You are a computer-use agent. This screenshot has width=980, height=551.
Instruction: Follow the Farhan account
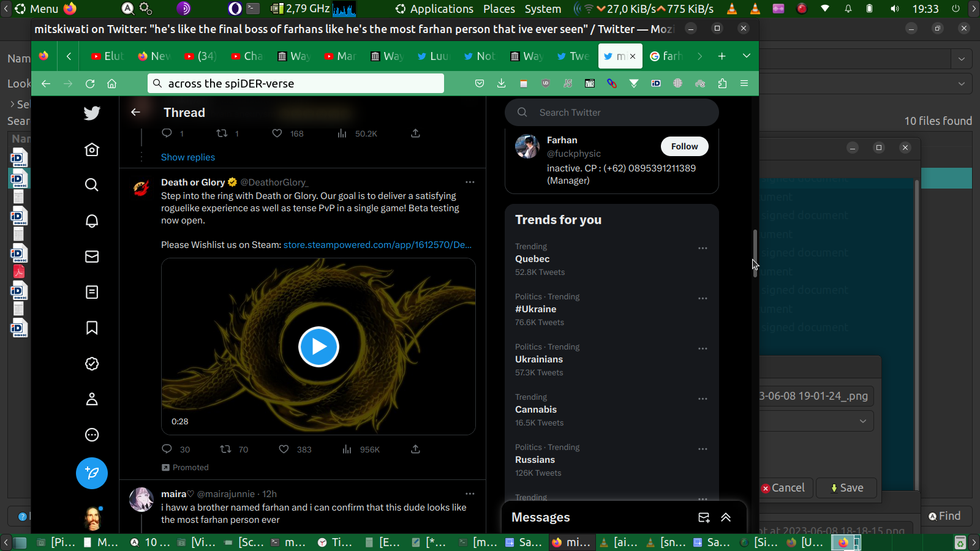pos(684,146)
